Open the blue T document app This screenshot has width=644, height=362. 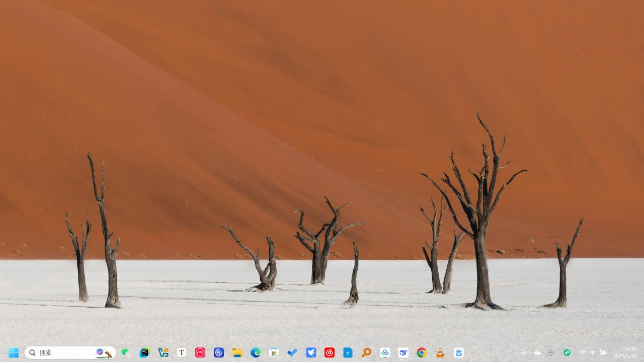pyautogui.click(x=348, y=352)
